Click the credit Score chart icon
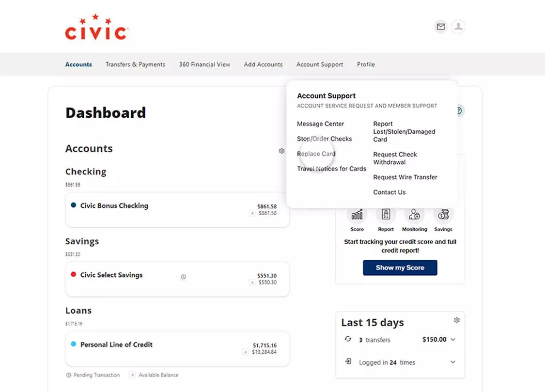Image resolution: width=545 pixels, height=392 pixels. tap(357, 215)
